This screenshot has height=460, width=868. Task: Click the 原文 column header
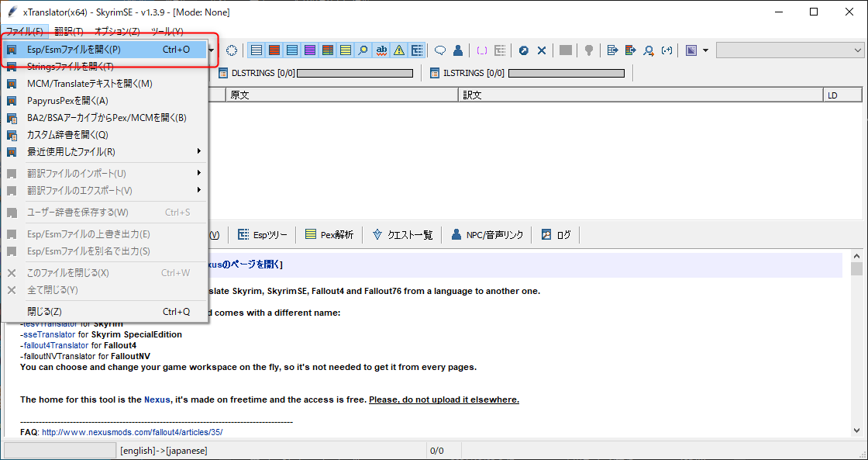[x=342, y=95]
